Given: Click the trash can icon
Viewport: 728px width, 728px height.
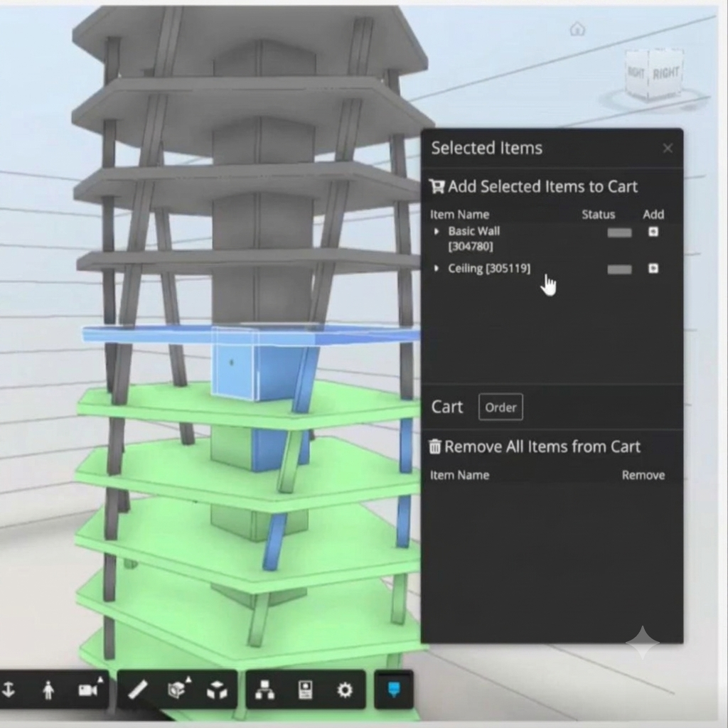Looking at the screenshot, I should [434, 446].
